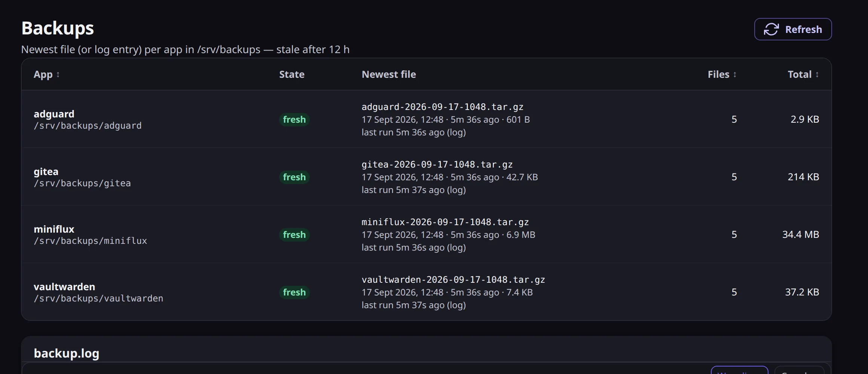The width and height of the screenshot is (868, 374).
Task: Click the fresh badge in gitea row
Action: (x=294, y=177)
